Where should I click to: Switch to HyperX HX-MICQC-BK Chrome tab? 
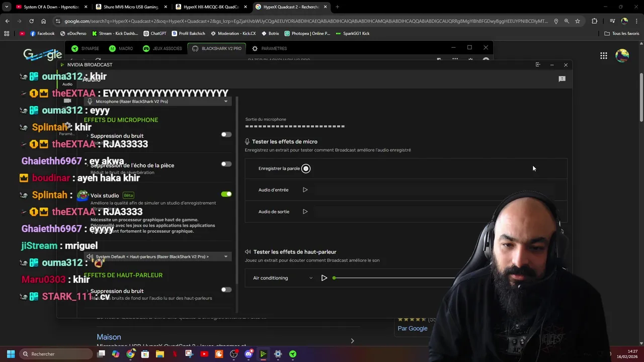click(210, 7)
